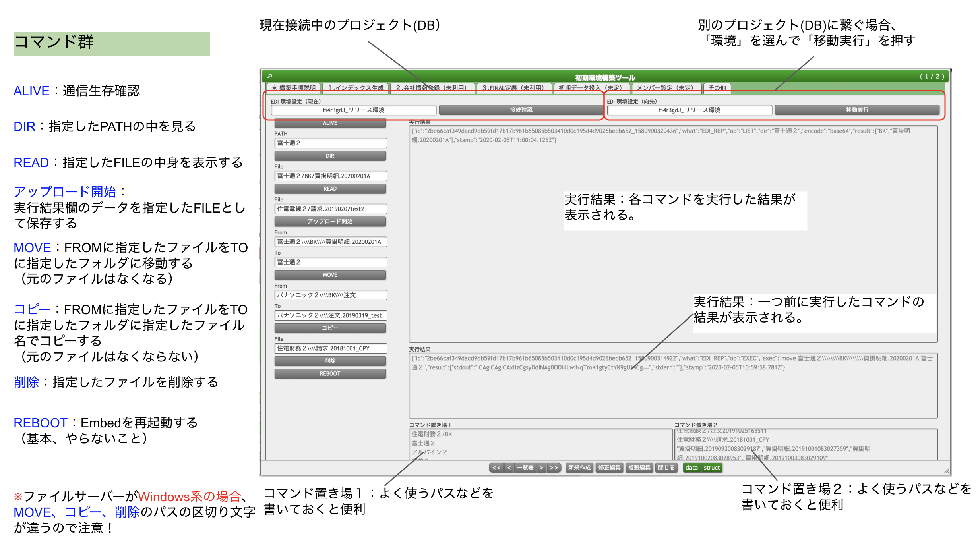
Task: Click the File field with 住電電線２/請求.20190207test2
Action: click(330, 209)
